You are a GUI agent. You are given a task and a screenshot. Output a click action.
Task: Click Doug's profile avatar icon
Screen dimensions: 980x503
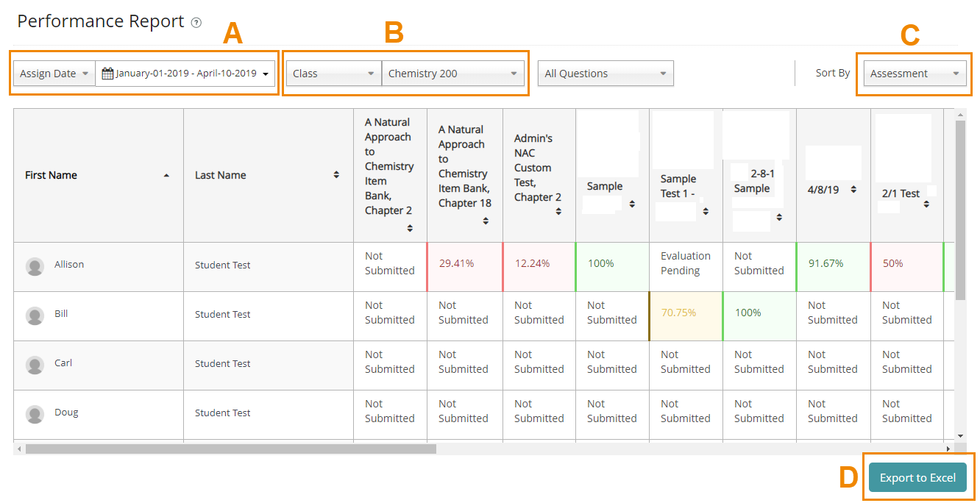[x=35, y=414]
